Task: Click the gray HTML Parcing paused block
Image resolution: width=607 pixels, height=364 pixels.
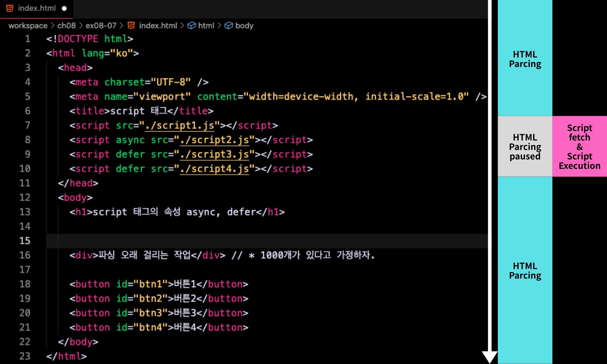Action: (x=525, y=146)
